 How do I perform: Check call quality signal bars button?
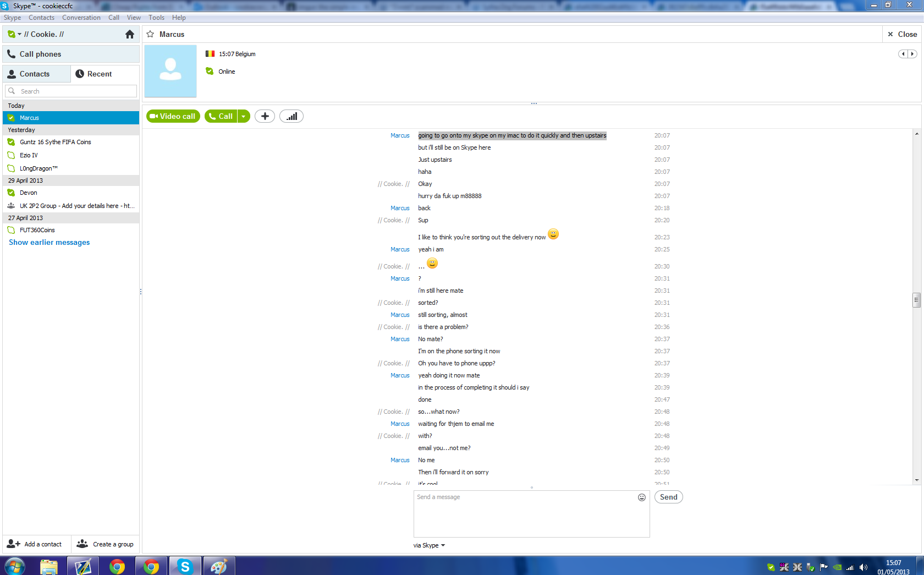pos(291,116)
